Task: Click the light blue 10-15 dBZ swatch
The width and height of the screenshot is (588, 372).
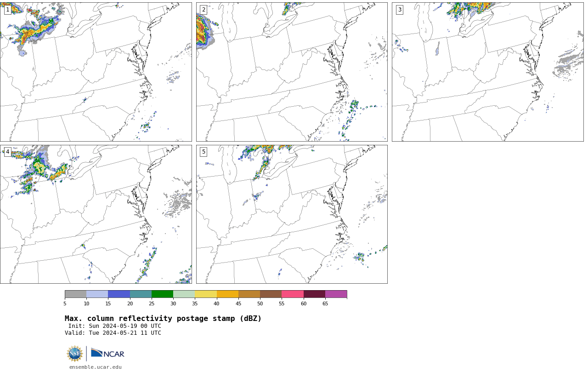Action: [97, 294]
